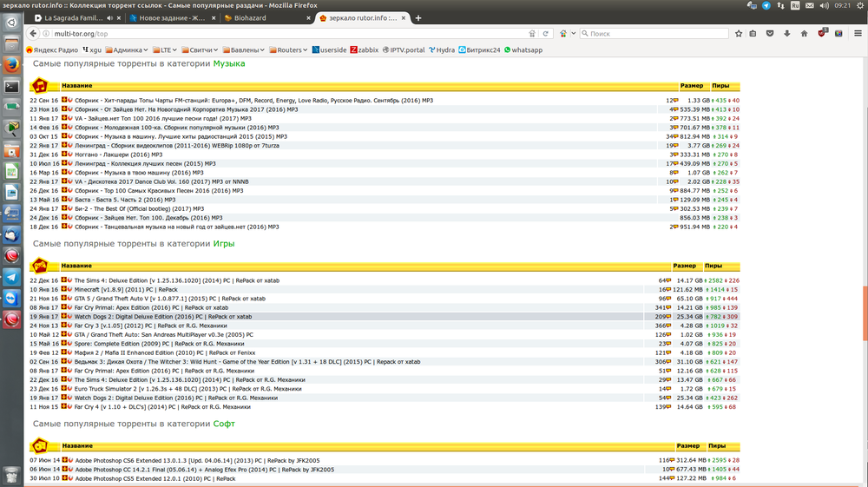Open Adobe Photoshop CS6 Extended torrent link
868x487 pixels.
(197, 460)
